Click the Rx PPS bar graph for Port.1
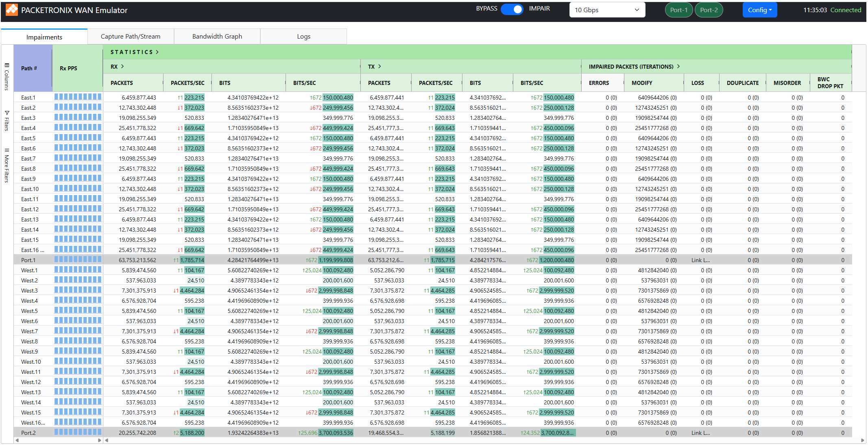 point(78,259)
